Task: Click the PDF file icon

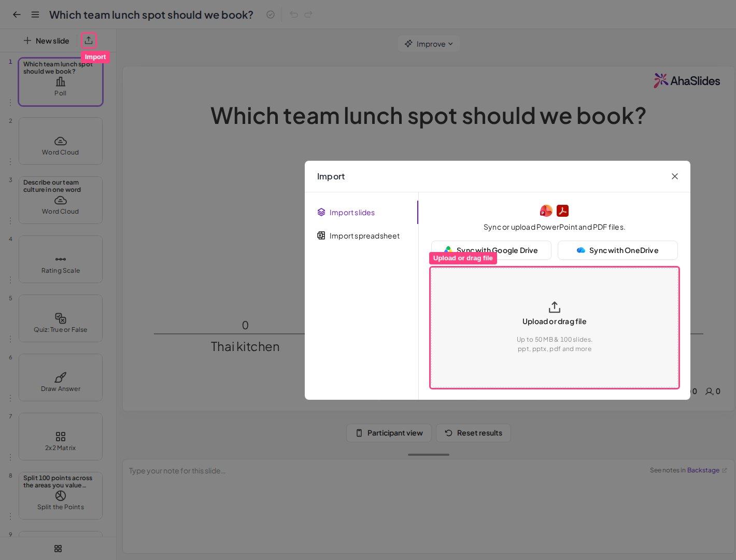Action: [x=563, y=211]
